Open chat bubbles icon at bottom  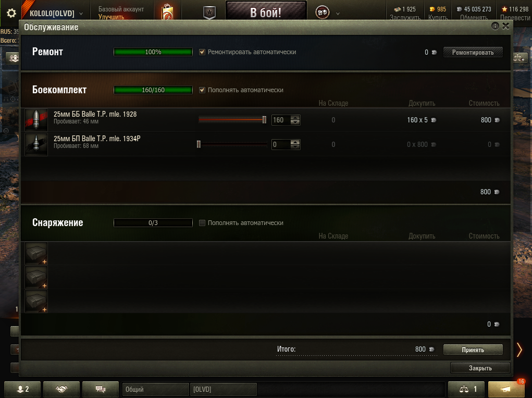click(101, 389)
